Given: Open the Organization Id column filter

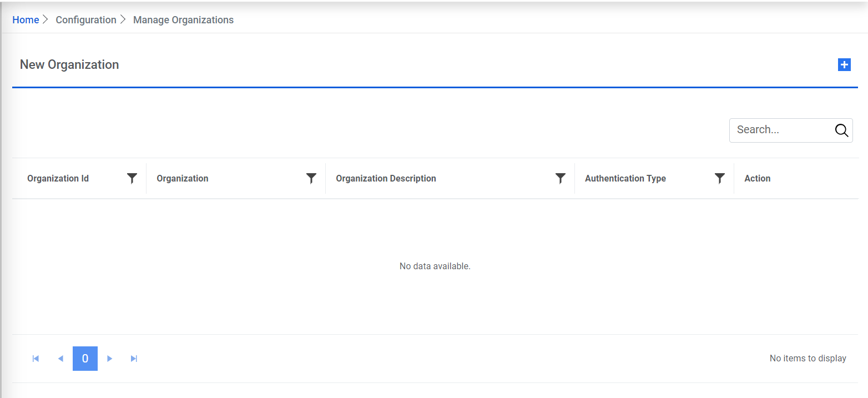Looking at the screenshot, I should click(132, 178).
